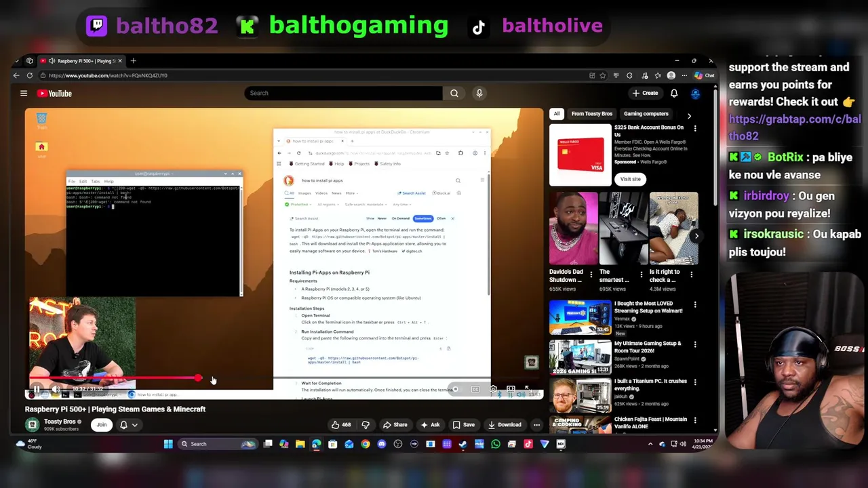868x488 pixels.
Task: Show more filter chips with right arrow
Action: coord(690,115)
